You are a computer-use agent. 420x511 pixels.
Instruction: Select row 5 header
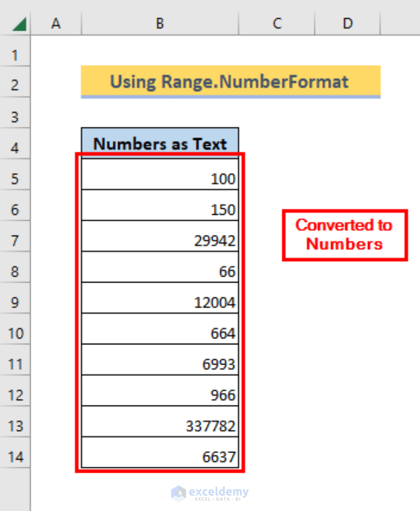[x=15, y=175]
